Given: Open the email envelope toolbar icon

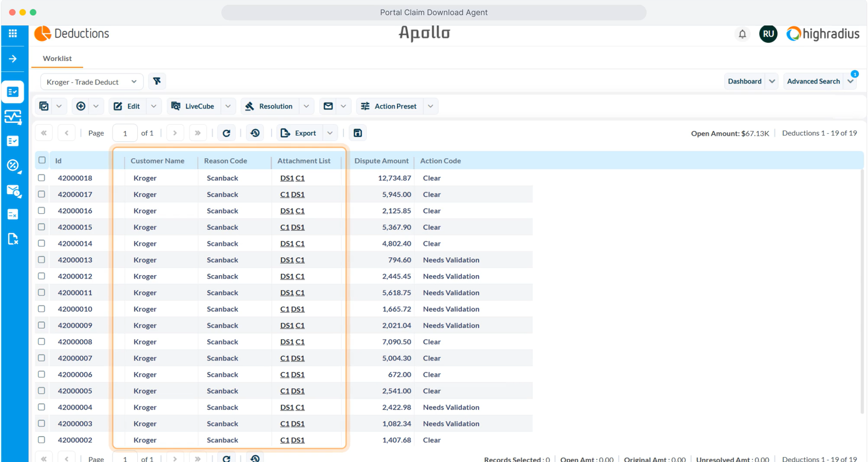Looking at the screenshot, I should (x=328, y=106).
